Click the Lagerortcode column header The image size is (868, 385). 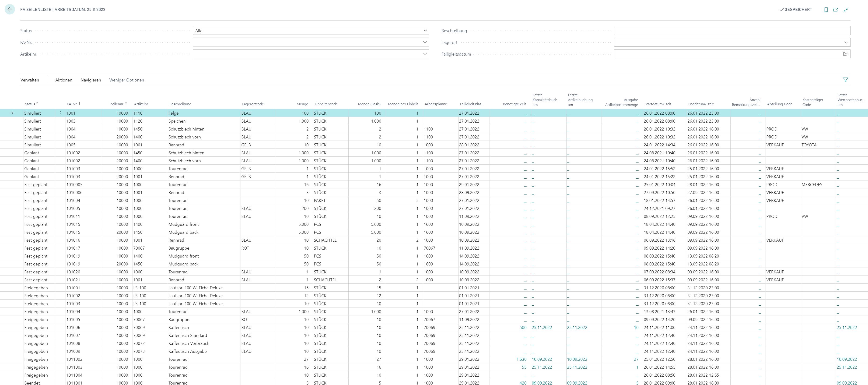(253, 104)
